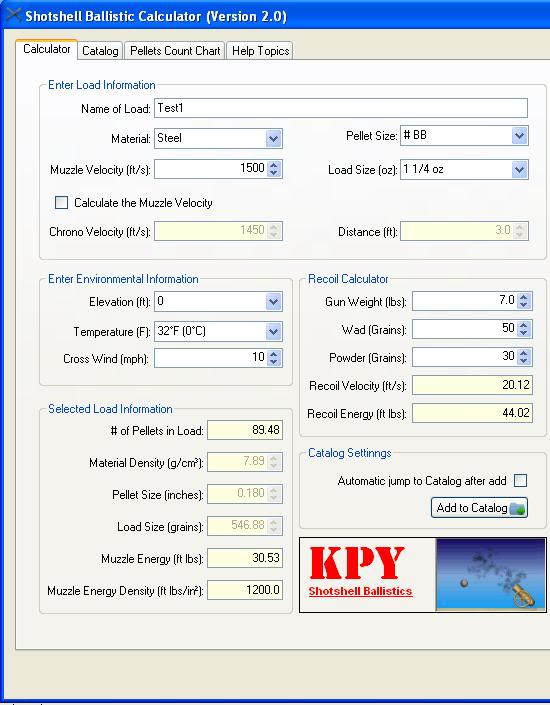Click the Wad (Grains) value field
Viewport: 550px width, 705px height.
tap(464, 329)
